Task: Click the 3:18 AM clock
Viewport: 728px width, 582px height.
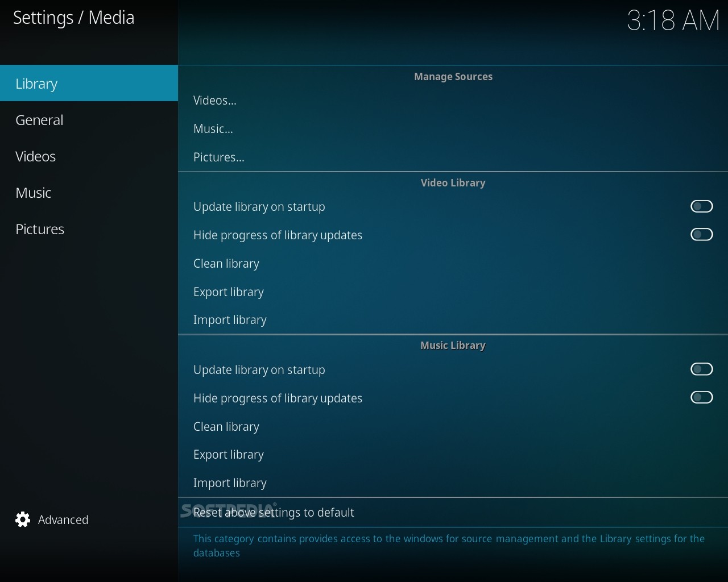Action: coord(673,20)
